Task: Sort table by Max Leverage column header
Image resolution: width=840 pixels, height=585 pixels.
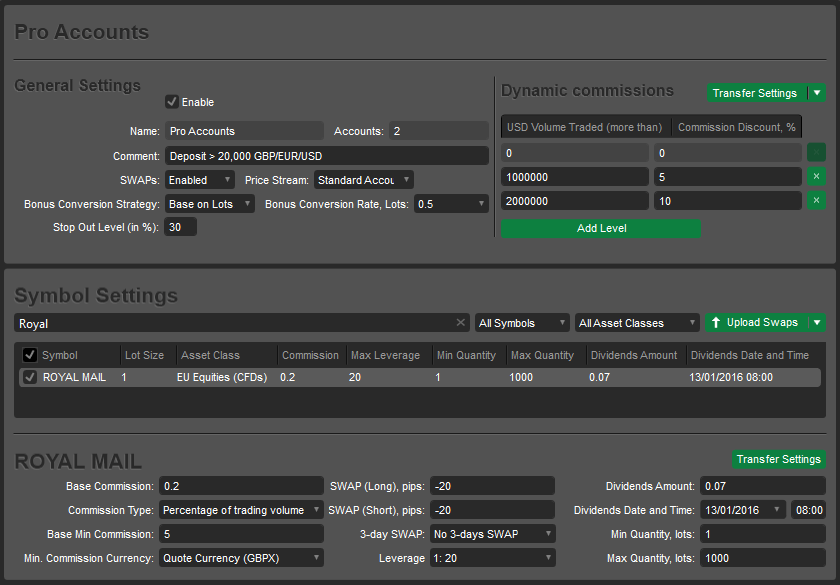Action: tap(385, 355)
